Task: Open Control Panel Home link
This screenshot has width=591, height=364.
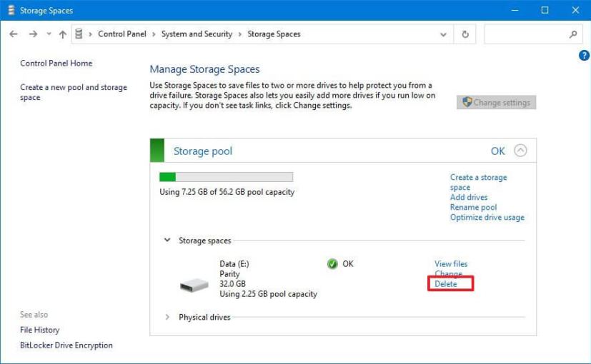Action: [56, 64]
